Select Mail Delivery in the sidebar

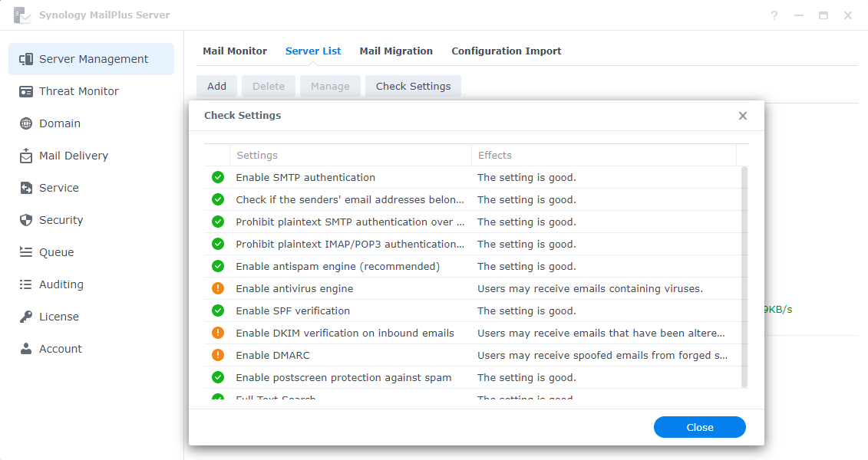pos(74,155)
